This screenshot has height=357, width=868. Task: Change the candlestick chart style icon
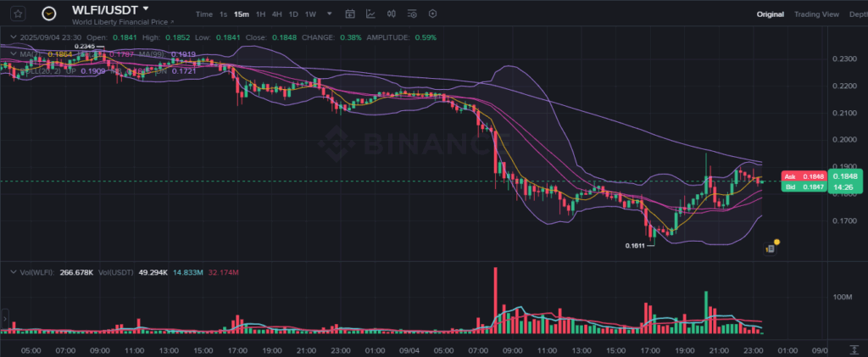click(x=392, y=14)
